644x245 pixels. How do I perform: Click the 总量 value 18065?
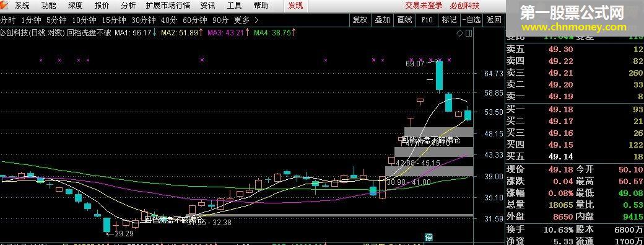pos(560,205)
